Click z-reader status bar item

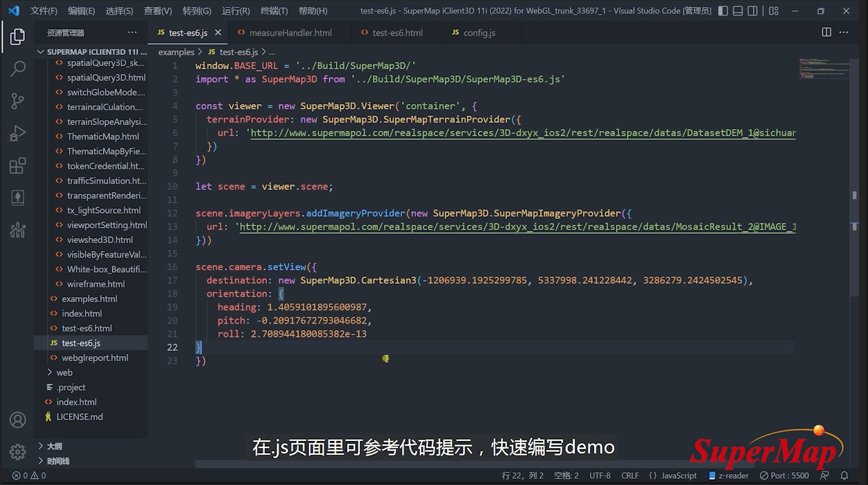point(728,476)
